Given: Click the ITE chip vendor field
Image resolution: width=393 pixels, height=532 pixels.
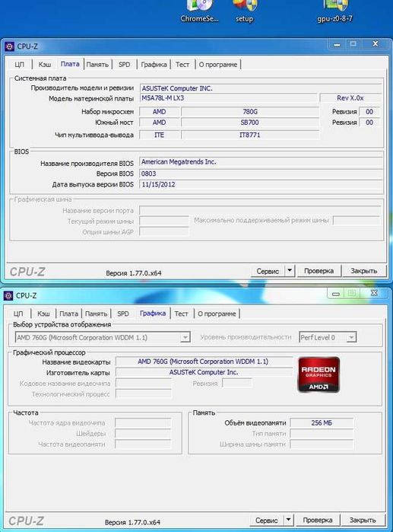Looking at the screenshot, I should tap(159, 135).
